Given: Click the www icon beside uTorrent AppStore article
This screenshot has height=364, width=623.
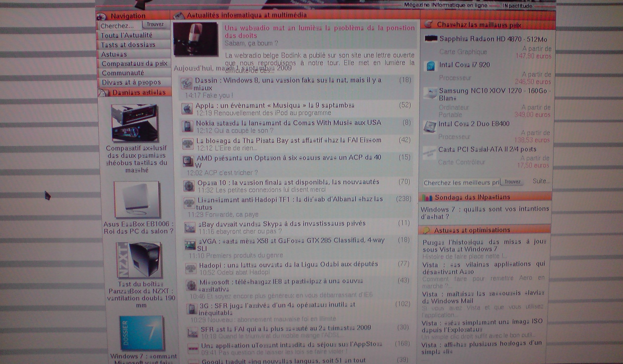Looking at the screenshot, I should click(x=193, y=348).
